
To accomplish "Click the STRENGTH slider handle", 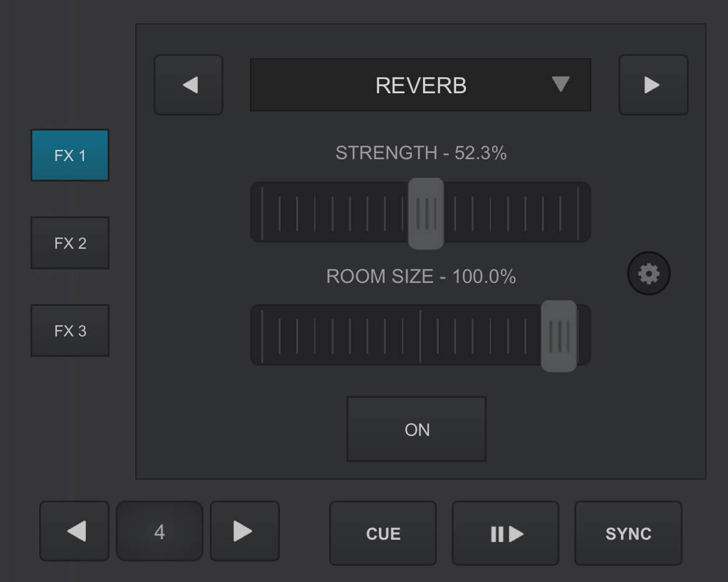I will (x=426, y=213).
